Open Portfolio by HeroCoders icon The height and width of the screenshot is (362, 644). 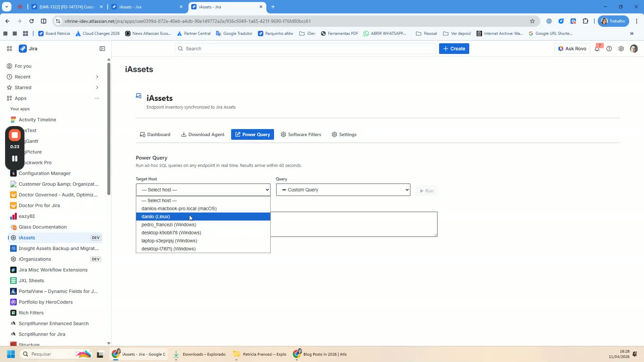pyautogui.click(x=13, y=302)
